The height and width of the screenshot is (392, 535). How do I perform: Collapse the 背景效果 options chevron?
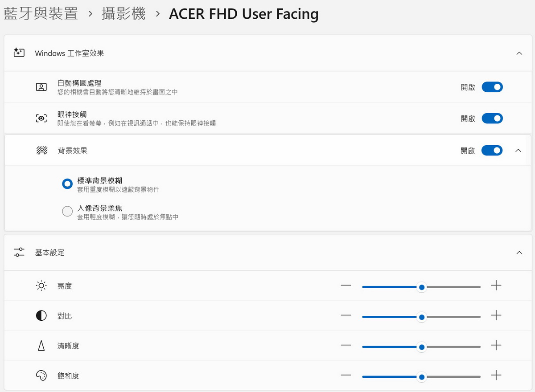tap(518, 151)
